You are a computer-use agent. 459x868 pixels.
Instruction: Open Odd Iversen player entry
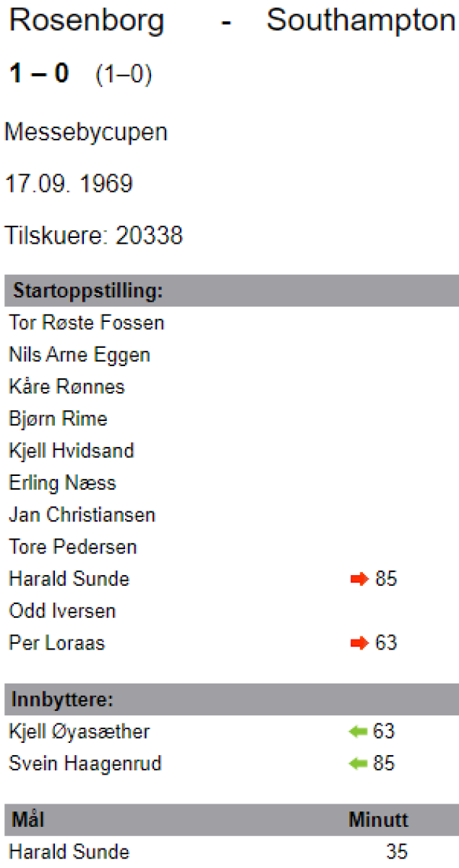[62, 611]
